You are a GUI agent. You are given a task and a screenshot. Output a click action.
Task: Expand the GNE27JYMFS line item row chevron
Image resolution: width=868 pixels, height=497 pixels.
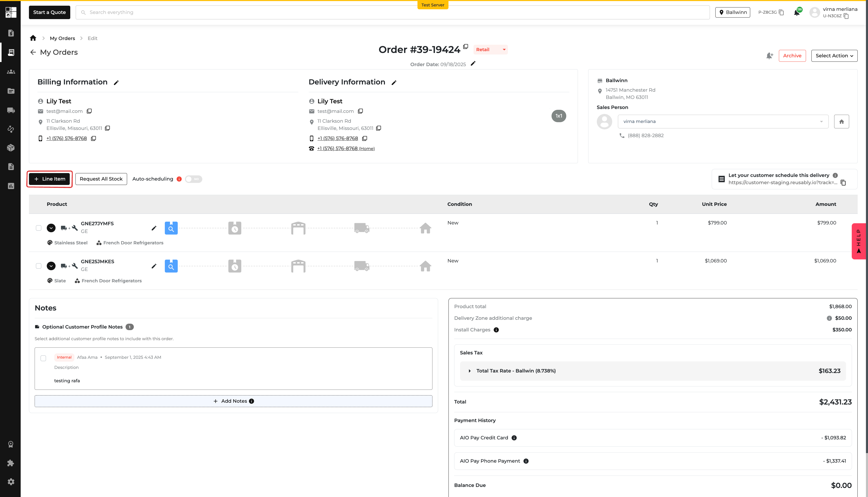pos(51,228)
